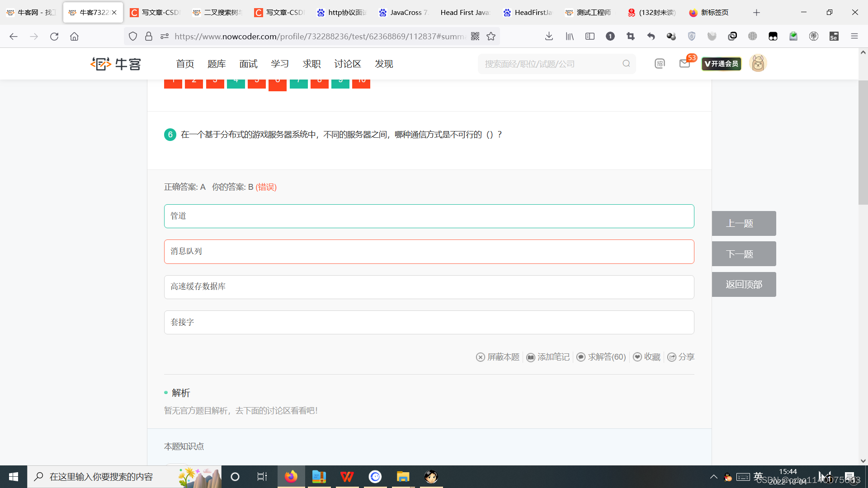Open a new browser tab with plus

point(756,12)
